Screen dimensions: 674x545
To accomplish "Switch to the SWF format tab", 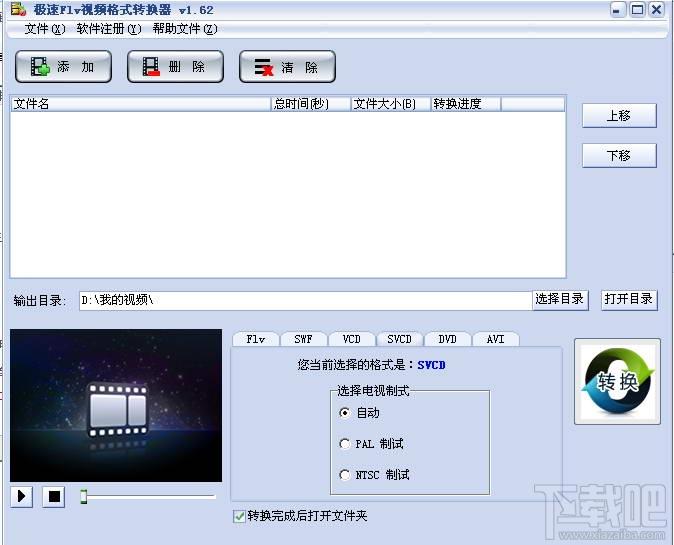I will (303, 339).
